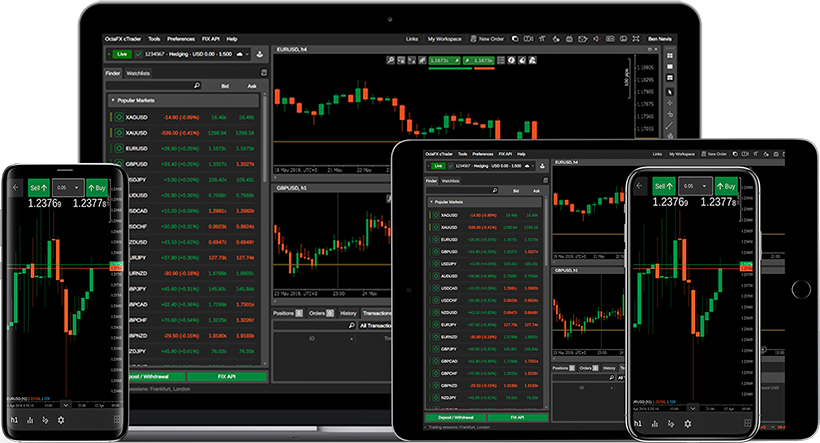Select GBPJPY row on the tablet
The width and height of the screenshot is (820, 443).
[485, 349]
